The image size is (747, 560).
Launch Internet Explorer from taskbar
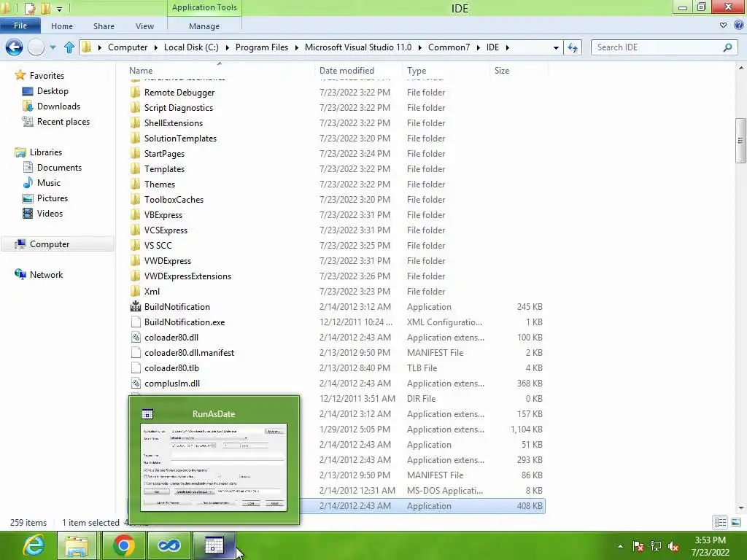[34, 545]
